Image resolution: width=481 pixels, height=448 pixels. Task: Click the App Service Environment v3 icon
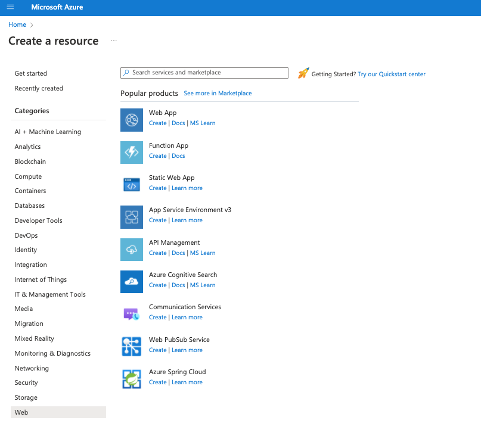(132, 217)
